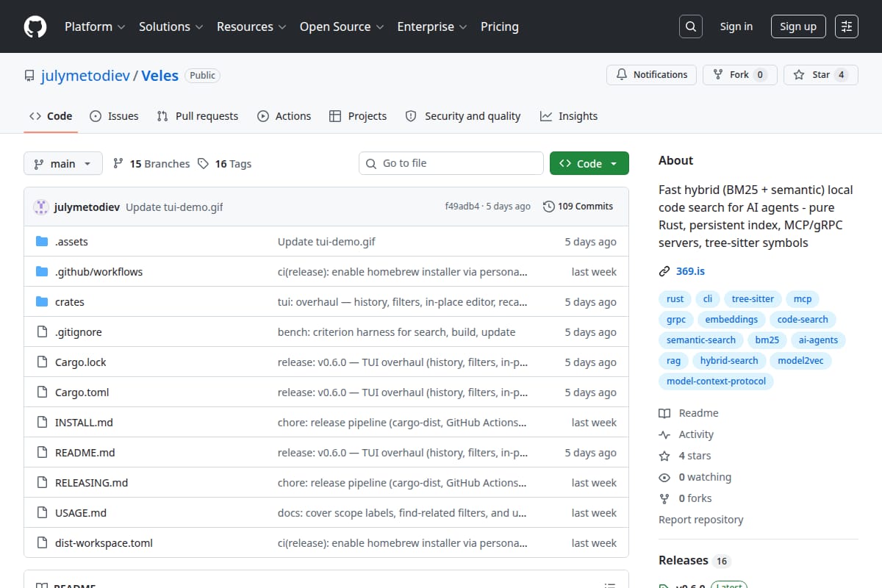This screenshot has width=882, height=588.
Task: Click the eye icon beside 0 watching
Action: tap(664, 477)
